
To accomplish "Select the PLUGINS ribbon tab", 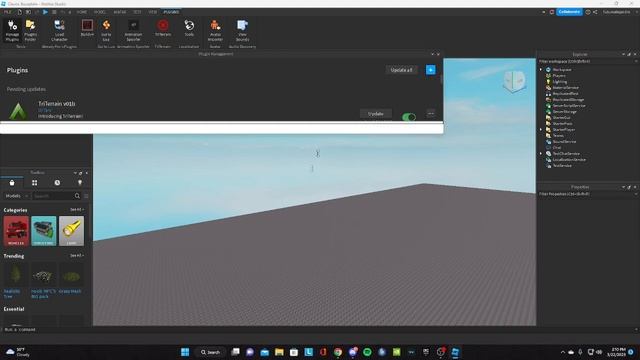I will click(x=171, y=12).
